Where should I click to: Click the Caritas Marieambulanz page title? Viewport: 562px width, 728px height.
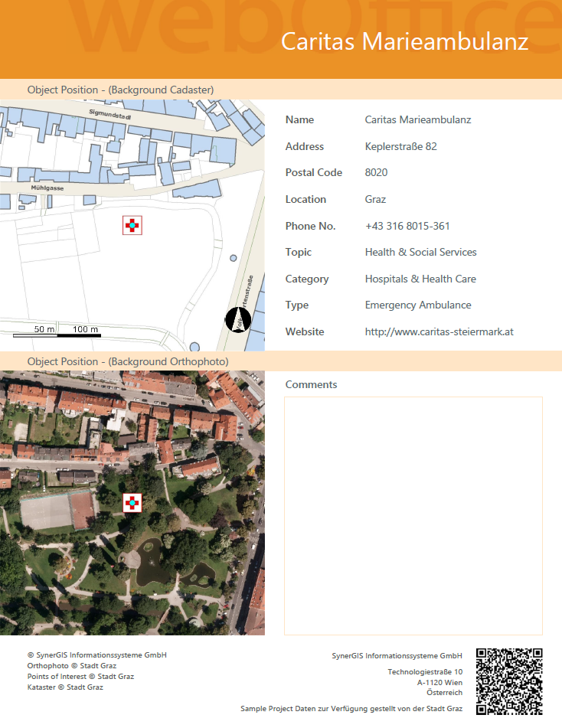click(x=404, y=41)
